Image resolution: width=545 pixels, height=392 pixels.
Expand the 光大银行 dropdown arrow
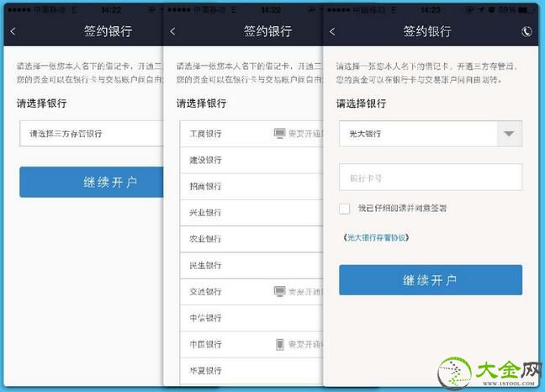point(509,134)
